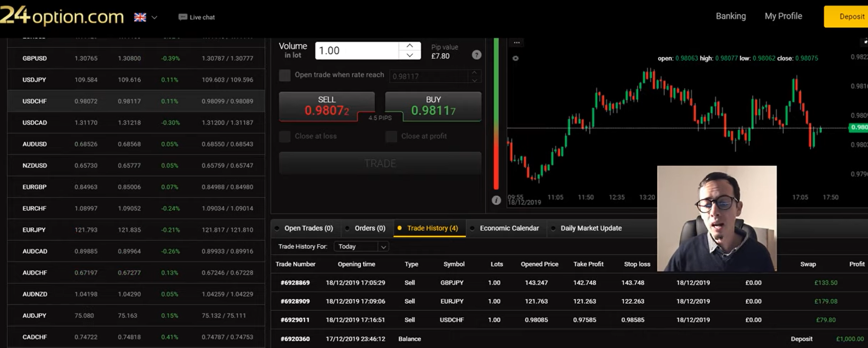Click the webcam video overlay
This screenshot has height=348, width=868.
[x=717, y=219]
